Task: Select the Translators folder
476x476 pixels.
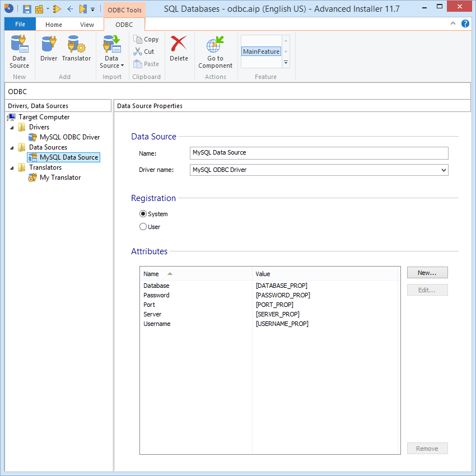Action: 45,167
